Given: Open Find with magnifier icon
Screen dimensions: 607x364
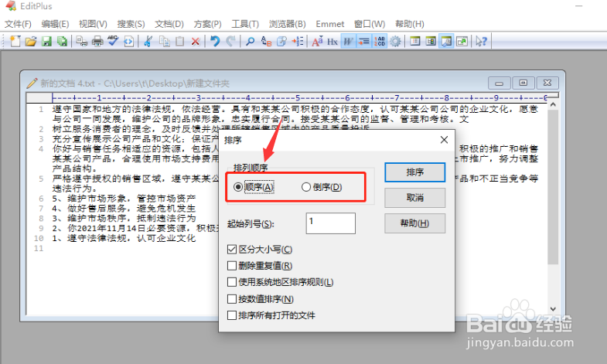Looking at the screenshot, I should click(250, 41).
